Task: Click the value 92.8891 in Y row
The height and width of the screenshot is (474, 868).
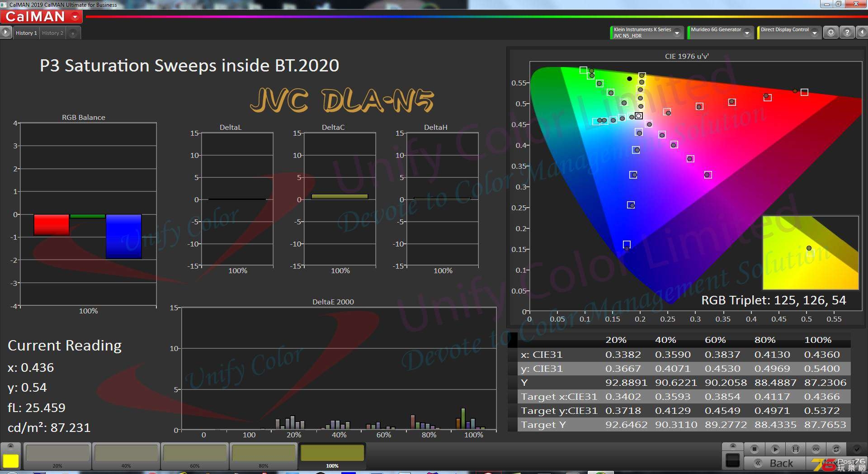Action: (x=626, y=383)
